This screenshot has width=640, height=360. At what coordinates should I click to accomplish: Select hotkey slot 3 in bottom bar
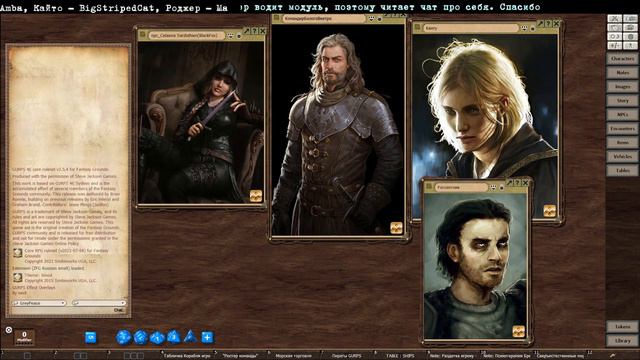tap(134, 356)
